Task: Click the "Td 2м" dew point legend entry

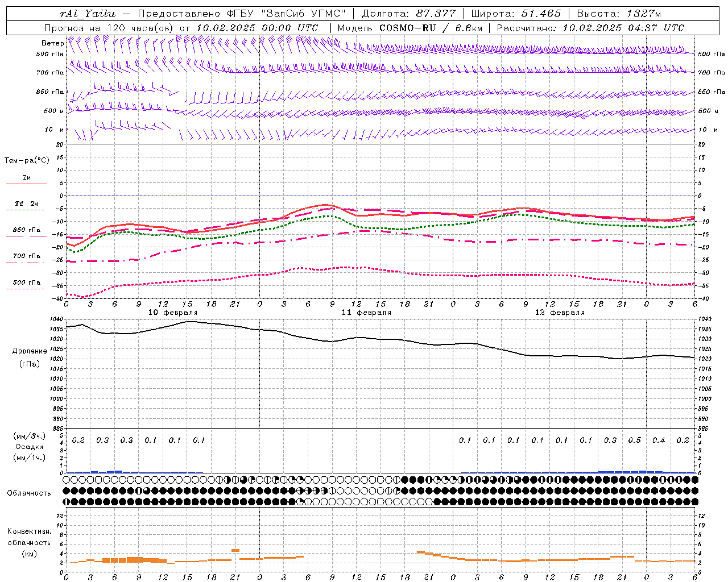Action: pos(27,203)
